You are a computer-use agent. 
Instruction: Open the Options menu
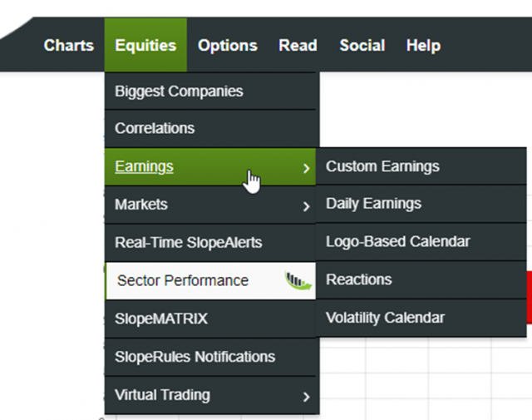point(227,46)
